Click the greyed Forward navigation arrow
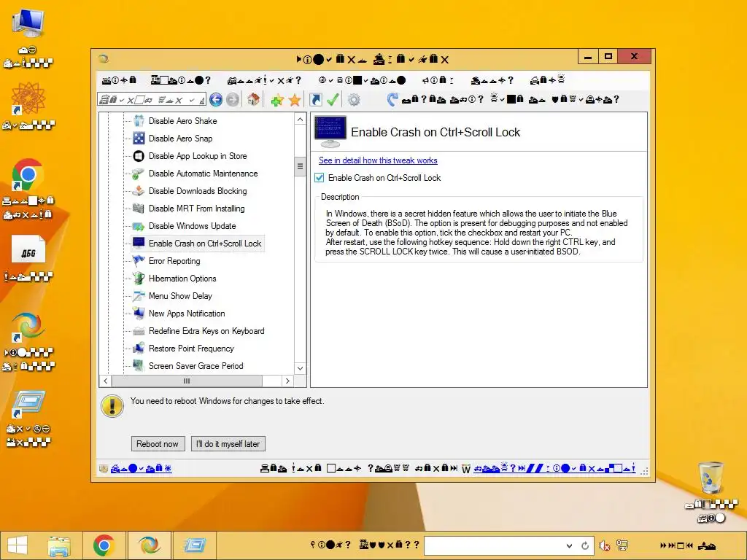Image resolution: width=747 pixels, height=560 pixels. tap(233, 99)
